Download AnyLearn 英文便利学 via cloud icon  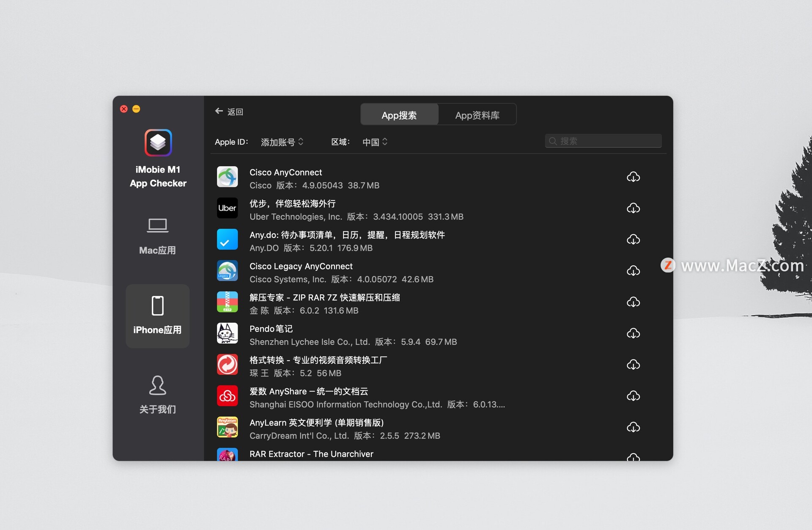[633, 427]
